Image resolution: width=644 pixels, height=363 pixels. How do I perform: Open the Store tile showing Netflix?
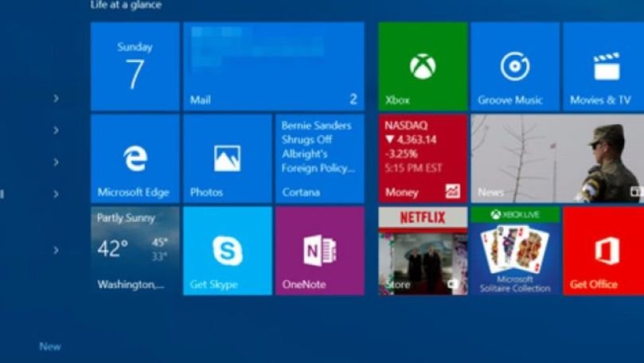pyautogui.click(x=423, y=251)
